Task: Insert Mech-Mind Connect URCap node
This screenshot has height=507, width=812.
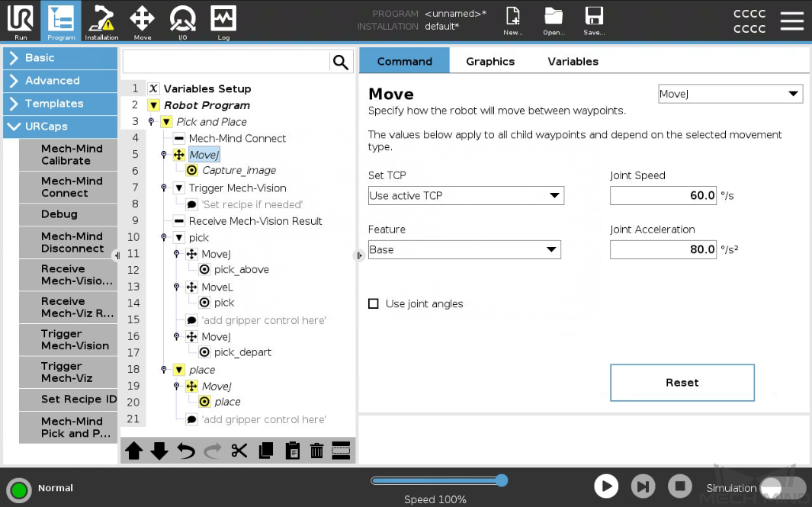Action: [69, 187]
